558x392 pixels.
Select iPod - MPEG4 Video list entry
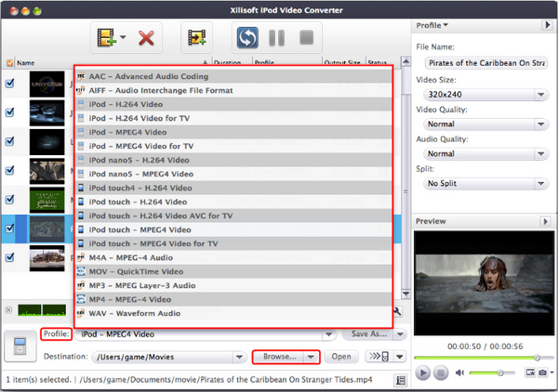pos(233,132)
